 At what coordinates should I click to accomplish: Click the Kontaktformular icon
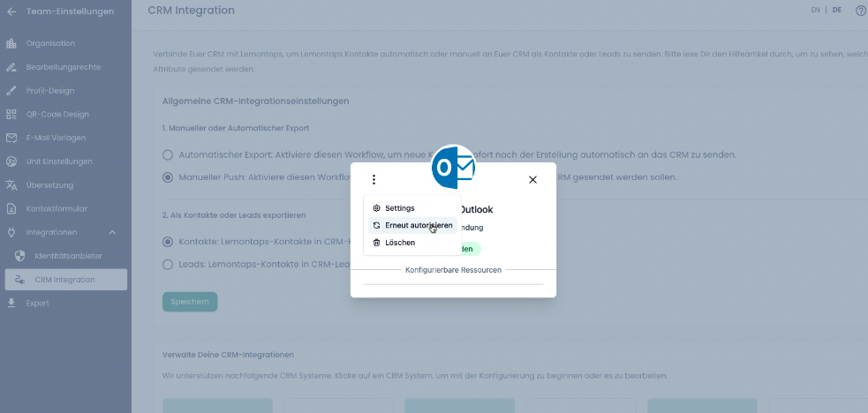pos(11,209)
